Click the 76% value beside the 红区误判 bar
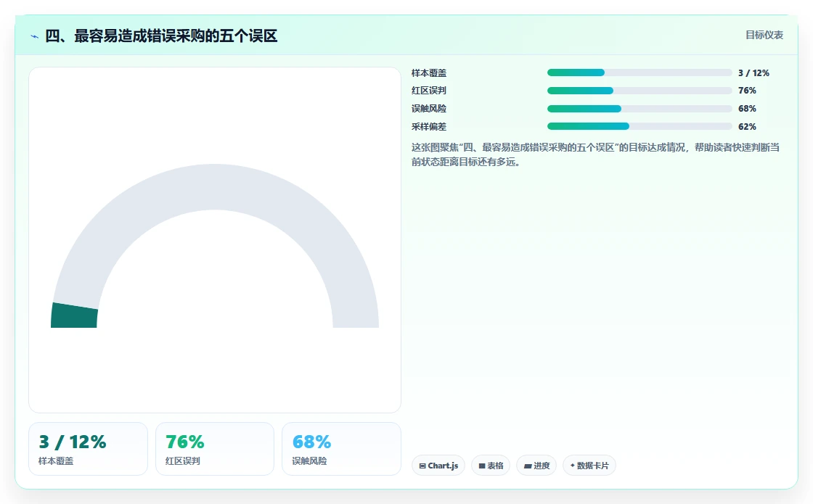 click(x=747, y=91)
